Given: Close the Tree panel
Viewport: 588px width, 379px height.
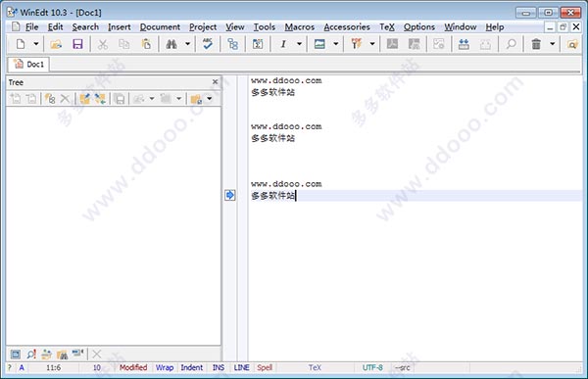Looking at the screenshot, I should (x=215, y=81).
